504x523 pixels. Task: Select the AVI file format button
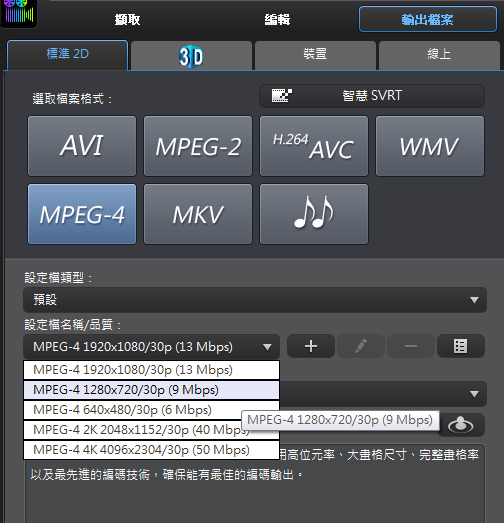click(x=82, y=146)
